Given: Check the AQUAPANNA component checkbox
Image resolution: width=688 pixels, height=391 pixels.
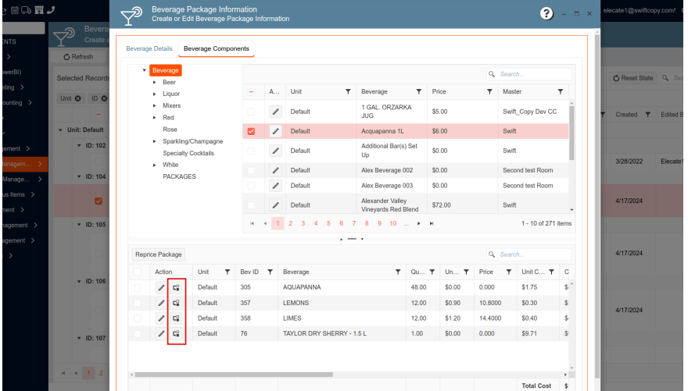Looking at the screenshot, I should [x=137, y=287].
